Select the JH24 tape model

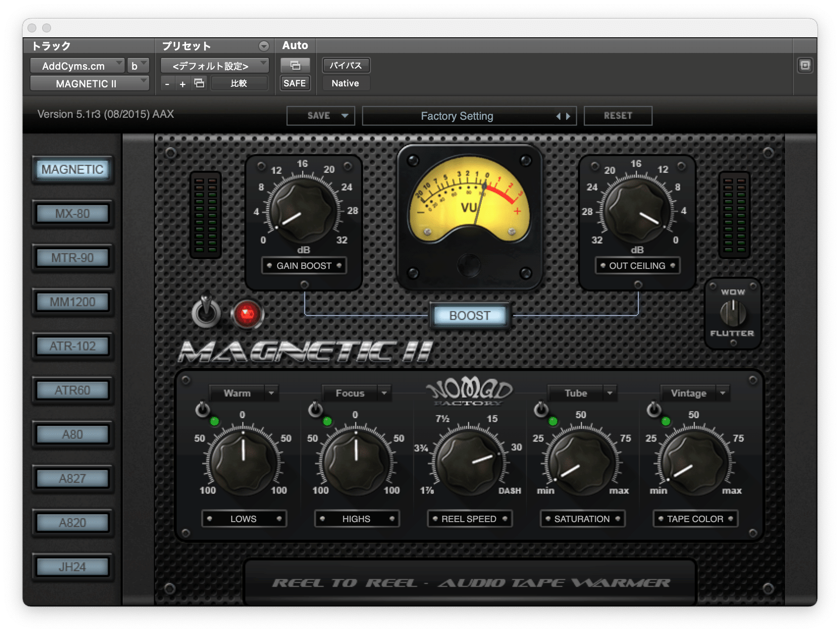(73, 567)
